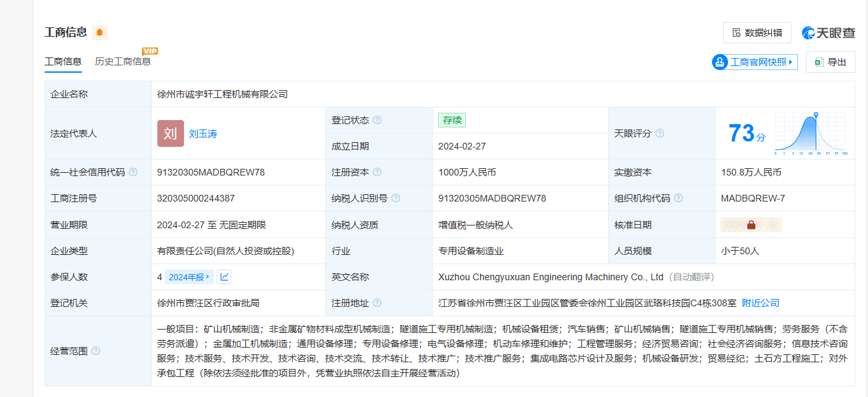Open the 附近公司 link
Viewport: 868px width, 397px height.
pyautogui.click(x=760, y=303)
